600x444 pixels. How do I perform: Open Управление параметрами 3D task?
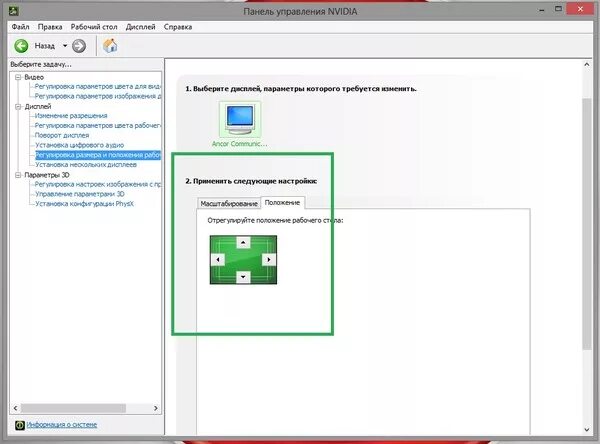click(x=80, y=194)
